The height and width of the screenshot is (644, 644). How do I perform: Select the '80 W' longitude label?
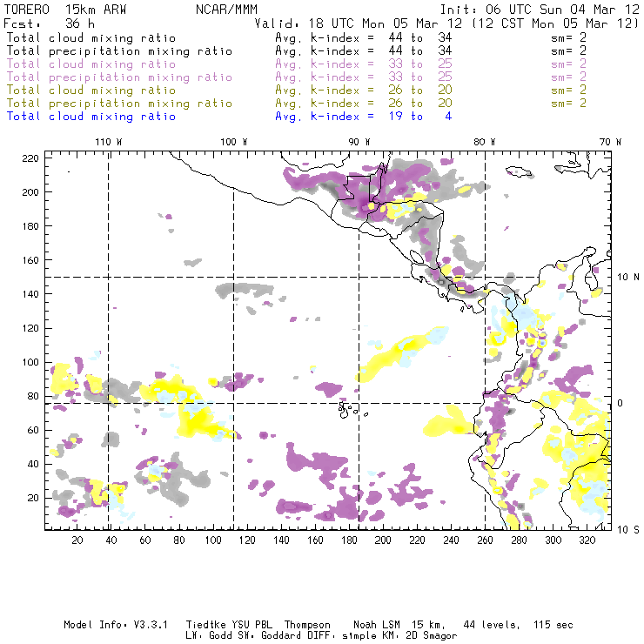(x=485, y=142)
